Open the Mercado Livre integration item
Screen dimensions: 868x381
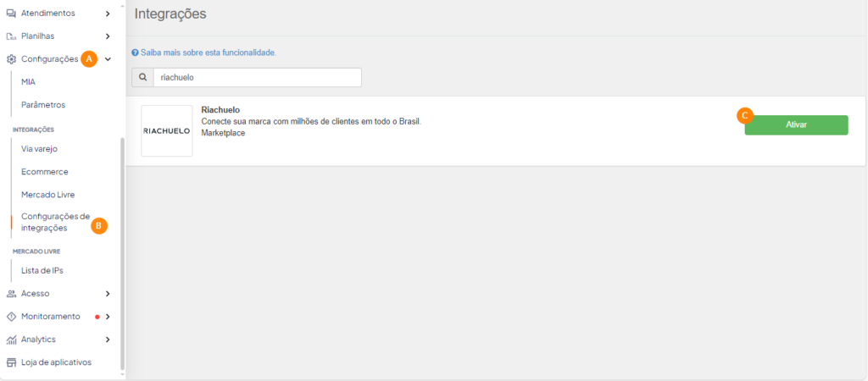click(x=47, y=195)
